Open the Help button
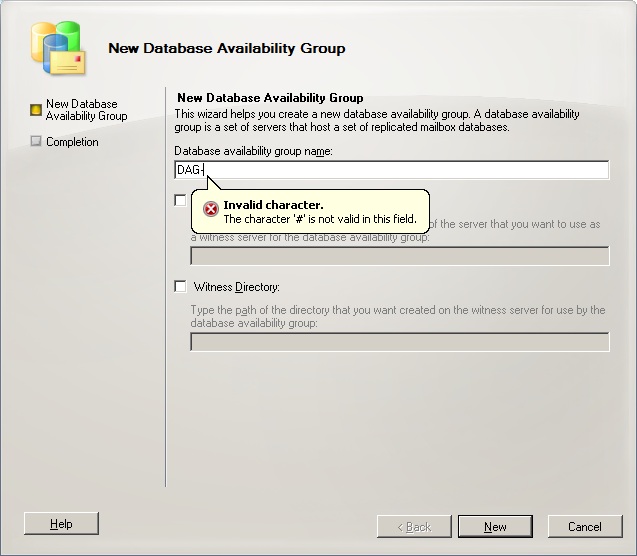Image resolution: width=637 pixels, height=556 pixels. (61, 524)
